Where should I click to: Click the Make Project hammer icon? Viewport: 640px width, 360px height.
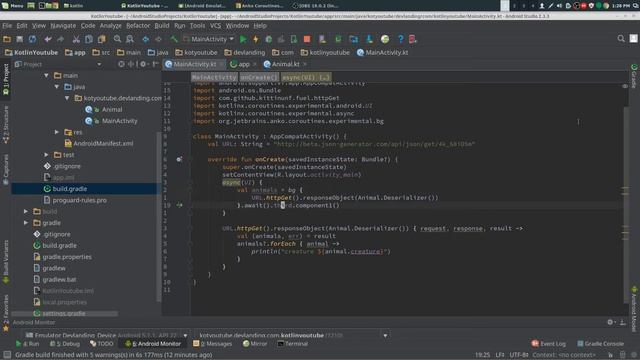point(174,39)
